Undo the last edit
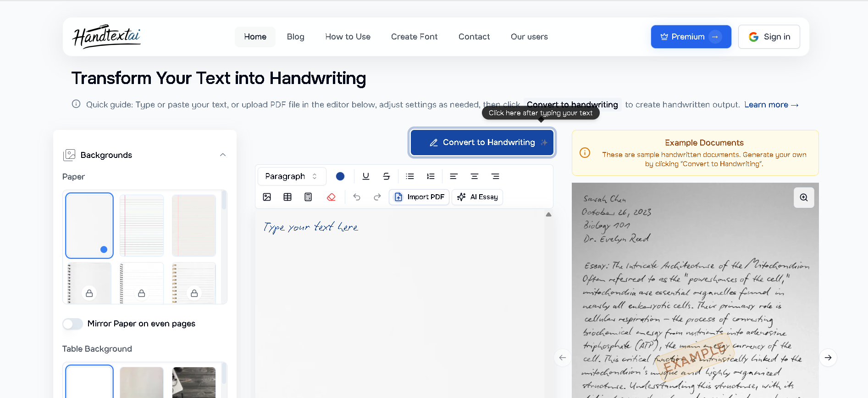868x398 pixels. click(357, 197)
